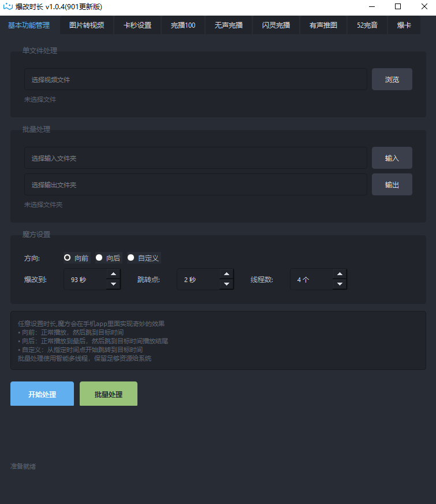Choose the 自定义 direction radio option
Image resolution: width=436 pixels, height=504 pixels.
pyautogui.click(x=131, y=258)
